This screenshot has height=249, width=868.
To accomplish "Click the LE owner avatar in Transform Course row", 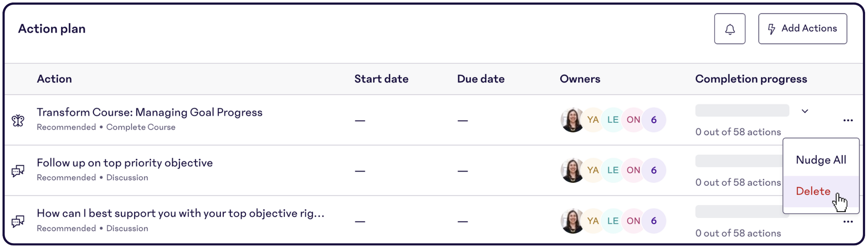I will pyautogui.click(x=613, y=120).
